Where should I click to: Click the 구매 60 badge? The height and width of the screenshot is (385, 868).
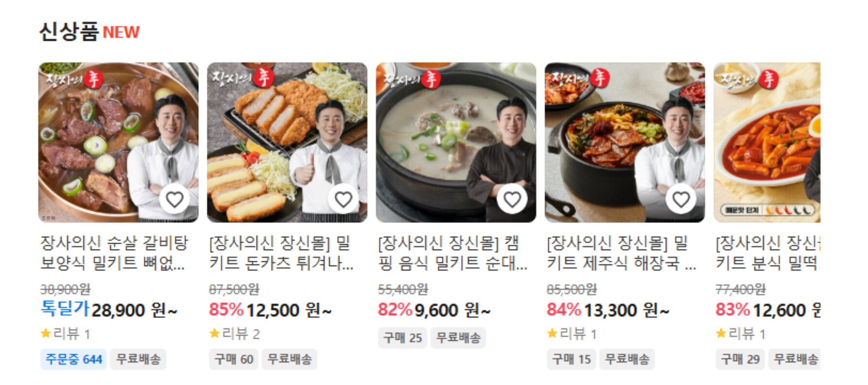234,359
